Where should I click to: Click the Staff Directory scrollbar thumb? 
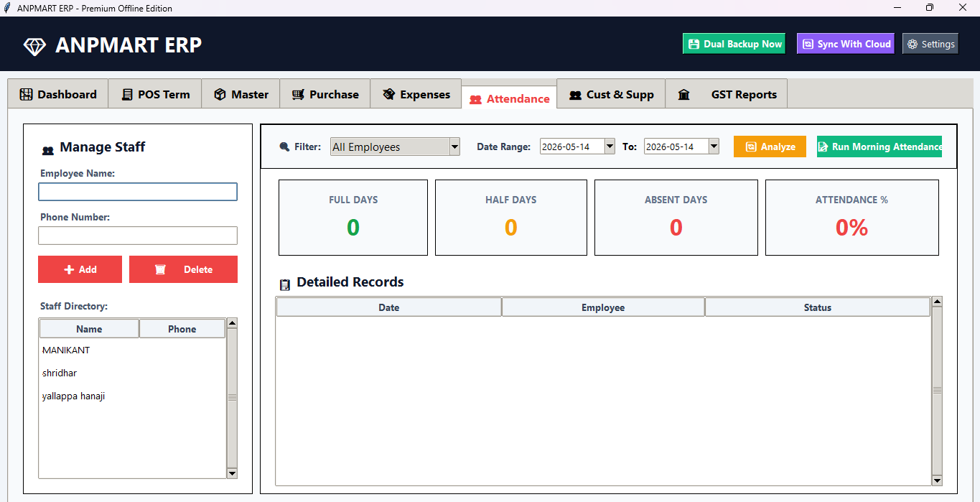click(232, 398)
